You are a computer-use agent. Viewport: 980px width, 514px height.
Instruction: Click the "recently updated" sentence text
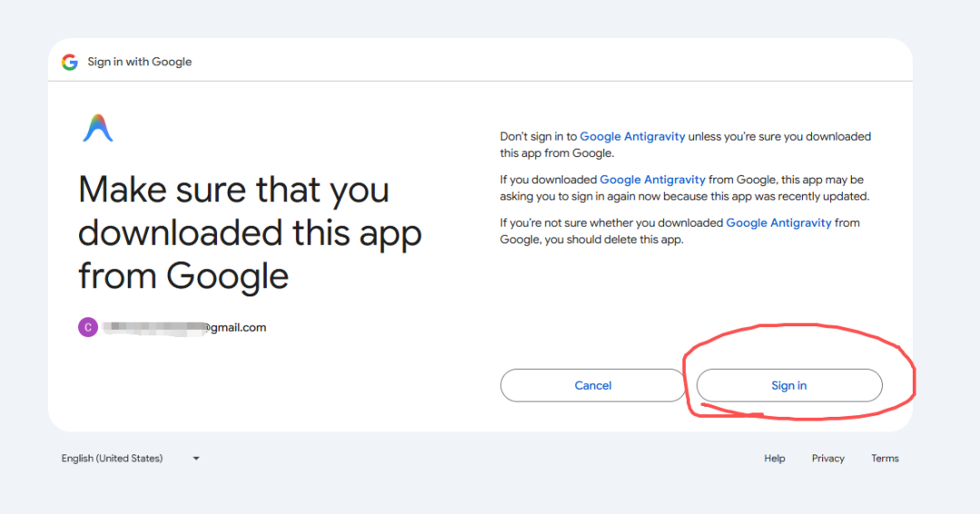coord(816,196)
